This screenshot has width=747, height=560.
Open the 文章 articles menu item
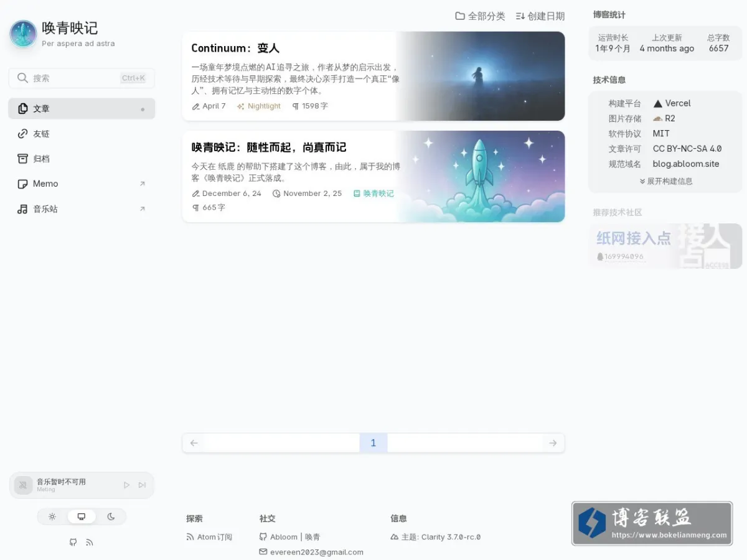point(82,108)
